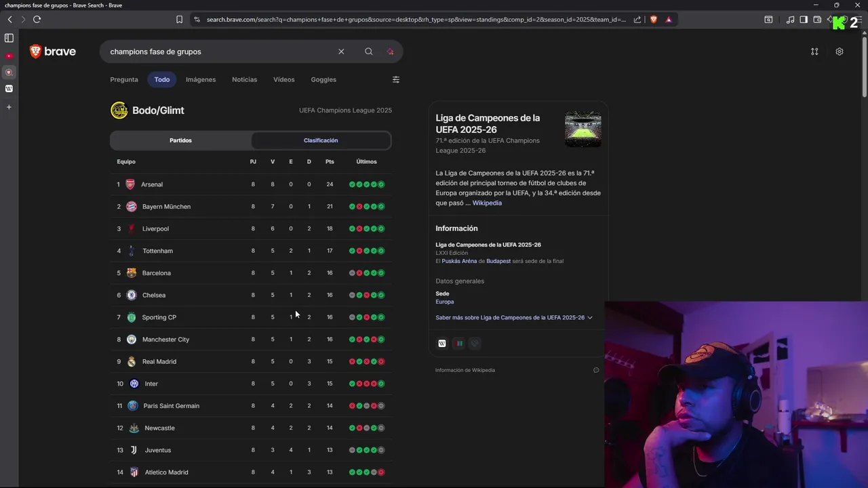
Task: Click Liga de Campeones de la UEFA title
Action: pos(488,123)
